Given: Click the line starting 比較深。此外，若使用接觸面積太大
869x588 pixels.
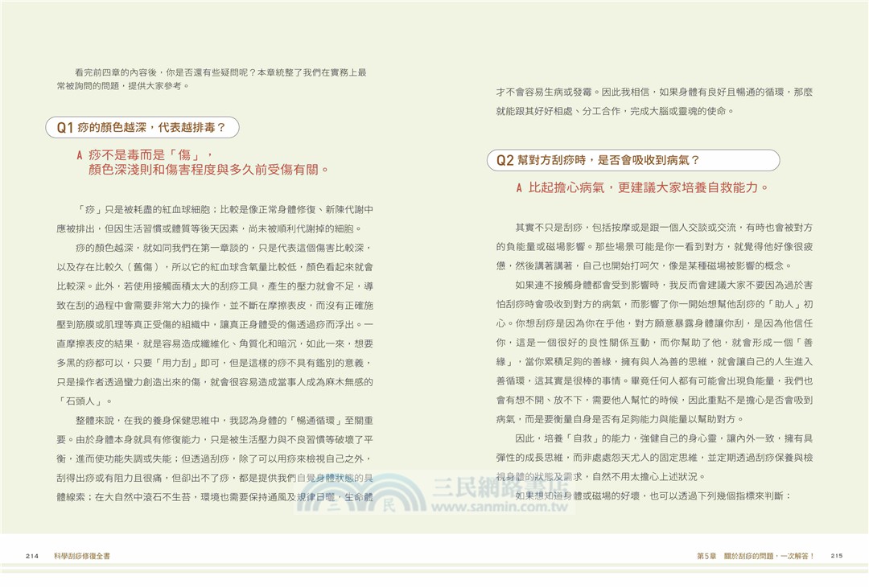Looking at the screenshot, I should (215, 286).
